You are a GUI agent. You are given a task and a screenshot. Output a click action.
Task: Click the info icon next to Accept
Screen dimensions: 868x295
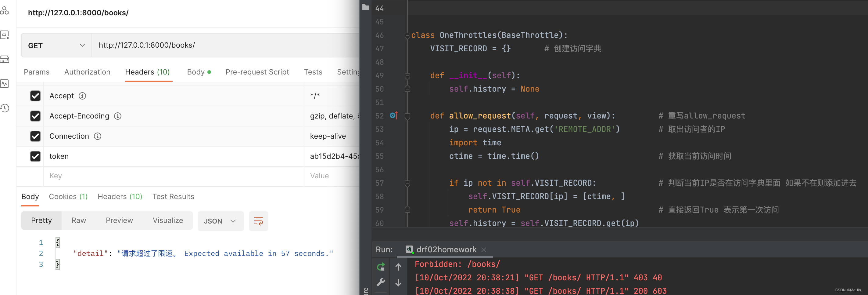click(82, 96)
